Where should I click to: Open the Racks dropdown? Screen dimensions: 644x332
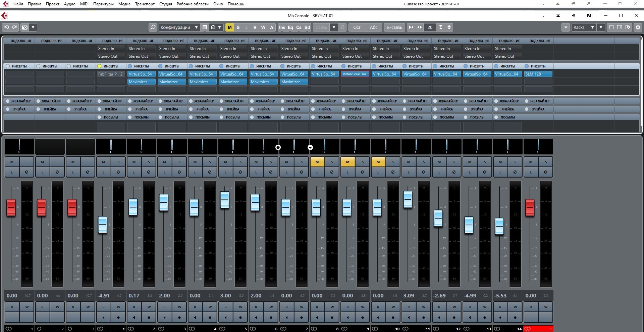point(584,27)
